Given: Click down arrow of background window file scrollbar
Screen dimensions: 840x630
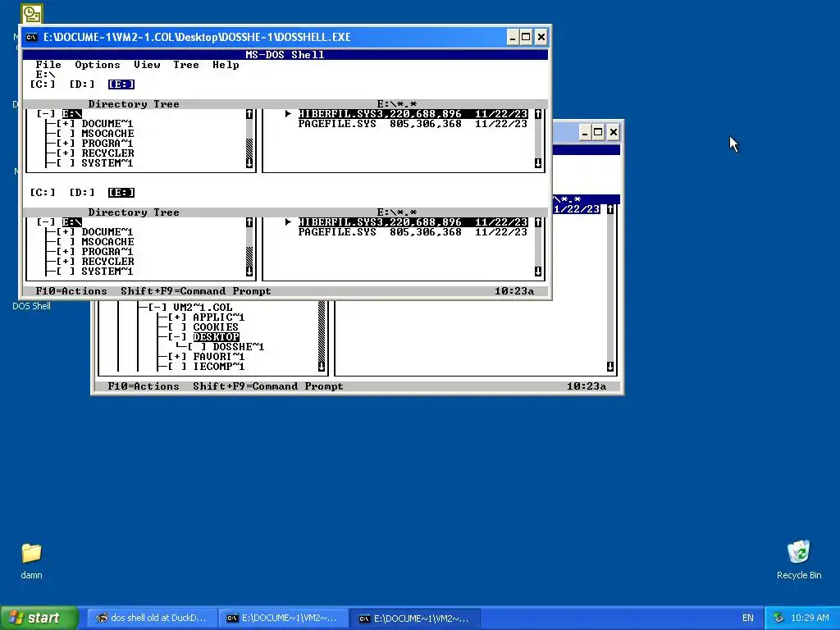Looking at the screenshot, I should point(610,367).
